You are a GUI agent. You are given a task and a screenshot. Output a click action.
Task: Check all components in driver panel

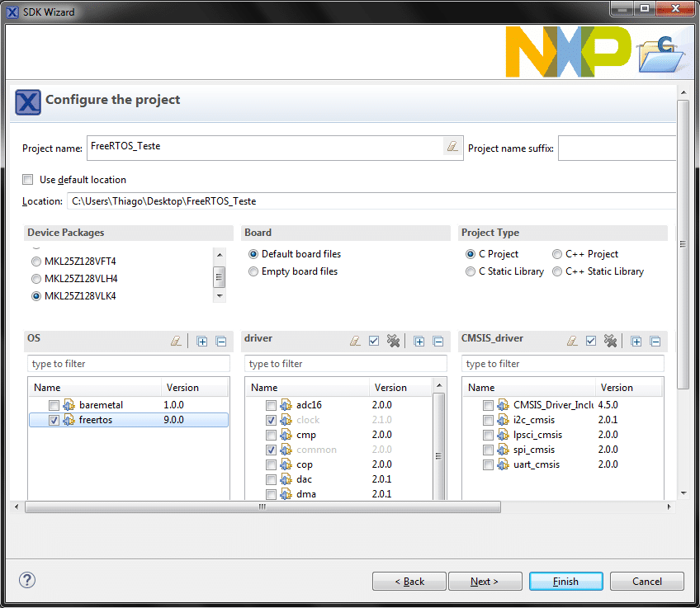point(374,342)
